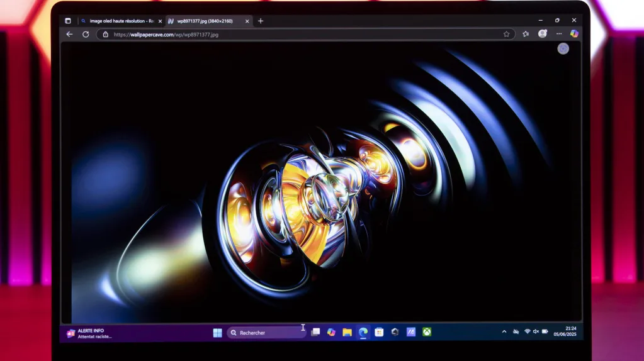Click the visual search icon on image
The width and height of the screenshot is (644, 361).
[563, 48]
